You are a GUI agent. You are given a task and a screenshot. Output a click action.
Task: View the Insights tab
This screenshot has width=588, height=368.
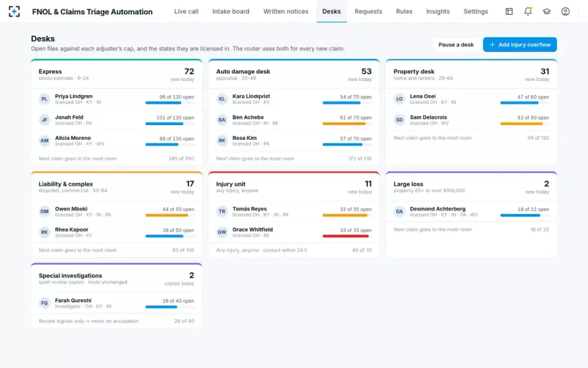point(438,11)
